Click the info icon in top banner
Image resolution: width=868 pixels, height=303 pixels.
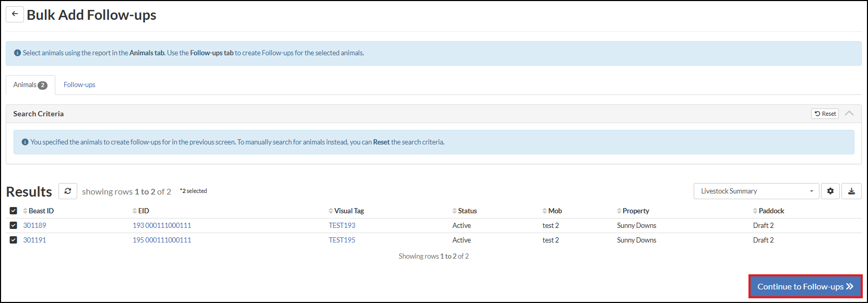(17, 53)
